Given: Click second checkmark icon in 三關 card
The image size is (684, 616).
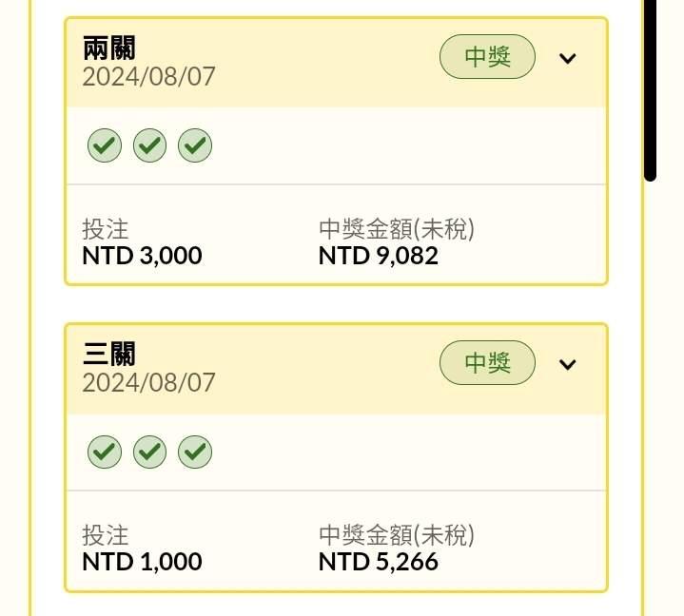Looking at the screenshot, I should point(149,452).
